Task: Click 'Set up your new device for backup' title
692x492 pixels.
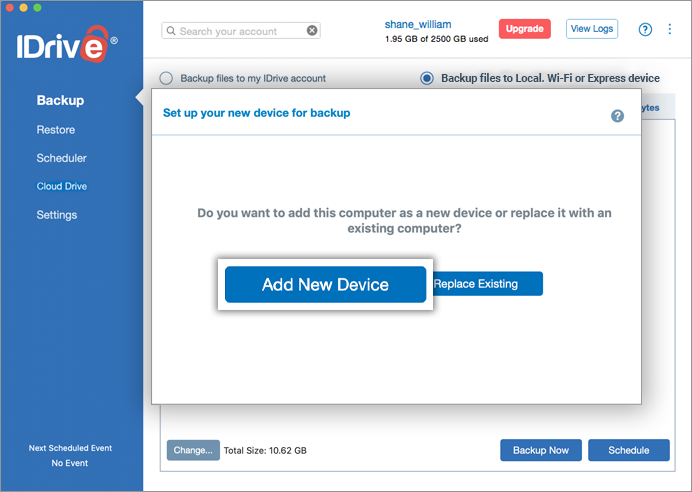Action: click(256, 113)
